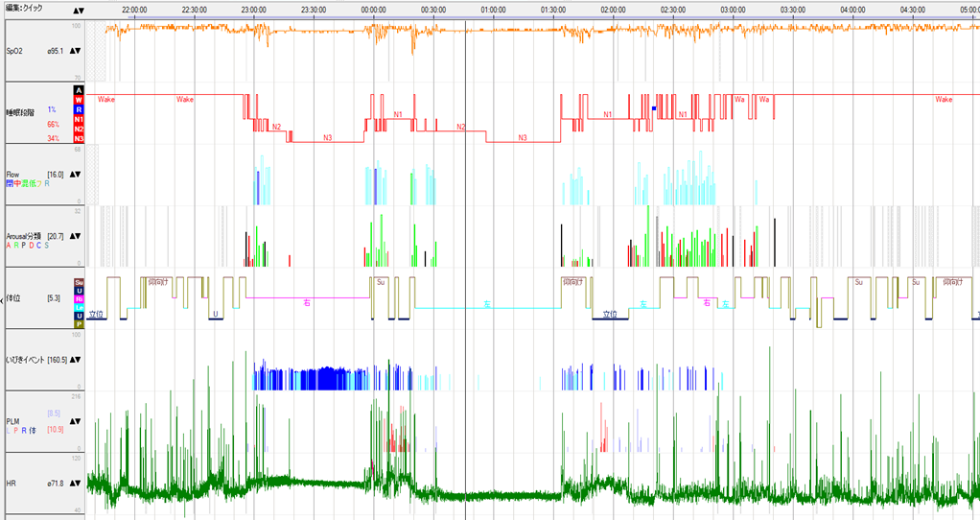Viewport: 980px width, 520px height.
Task: Click the magenta Ri body position box
Action: pos(79,298)
